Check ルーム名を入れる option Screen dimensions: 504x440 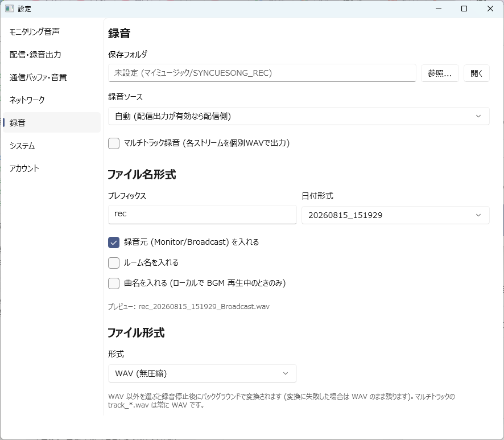(x=114, y=263)
